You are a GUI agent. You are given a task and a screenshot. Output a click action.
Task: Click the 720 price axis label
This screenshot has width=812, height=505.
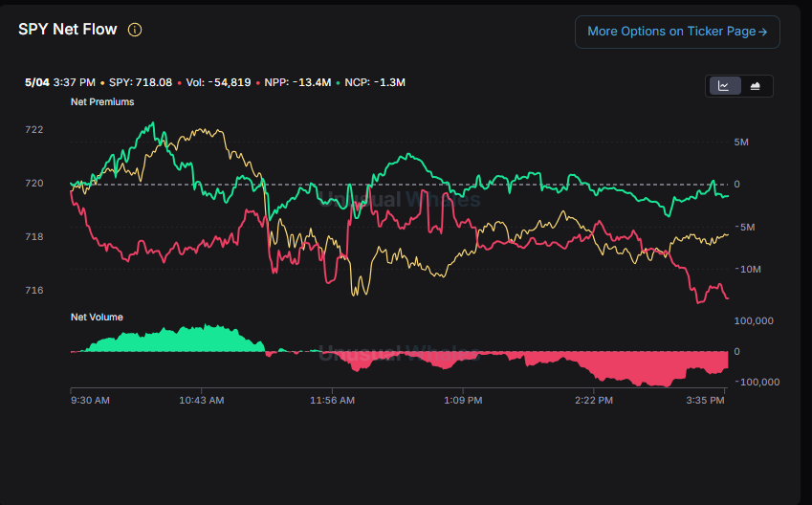(x=34, y=183)
